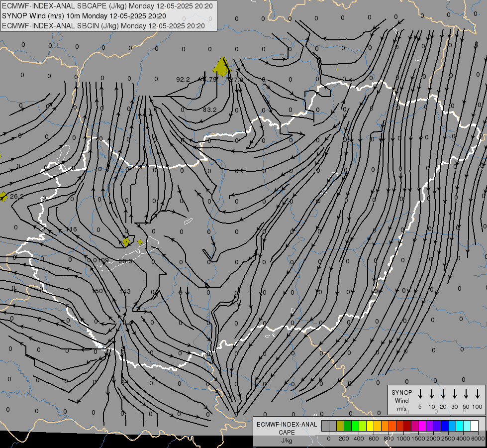487x448 pixels.
Task: Select the dark green CAPE legend swatch
Action: coord(348,426)
